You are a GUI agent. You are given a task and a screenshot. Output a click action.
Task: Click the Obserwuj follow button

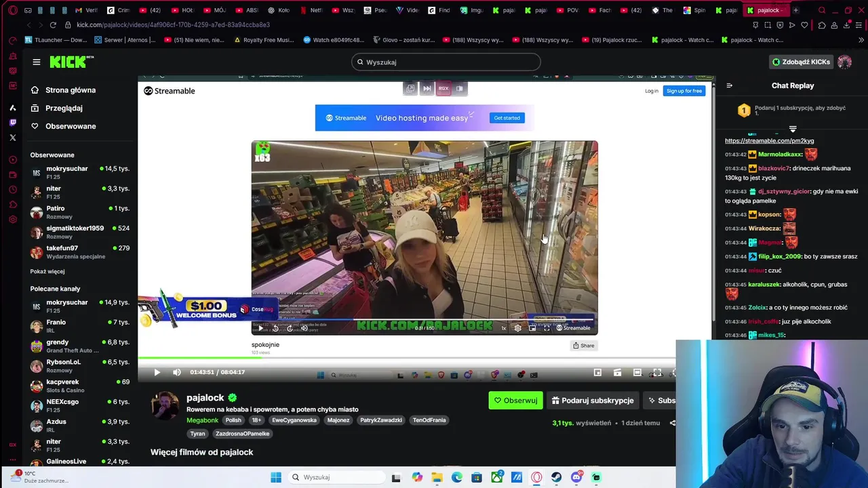515,401
